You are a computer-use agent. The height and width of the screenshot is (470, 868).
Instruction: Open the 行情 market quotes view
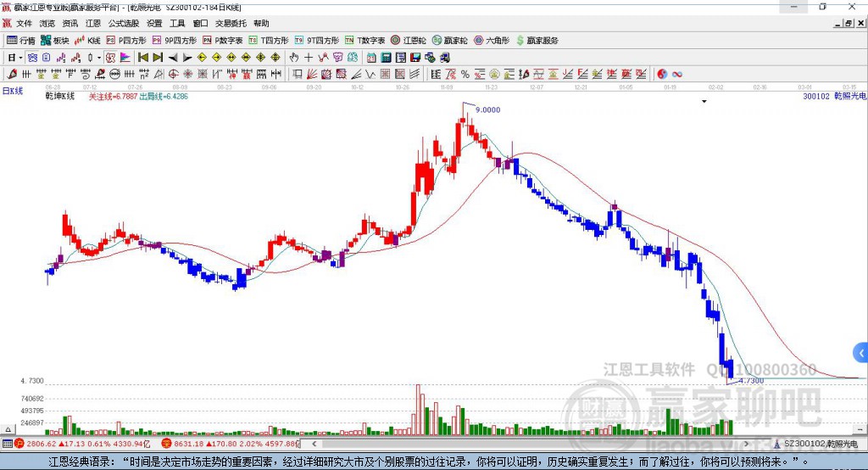pos(21,41)
